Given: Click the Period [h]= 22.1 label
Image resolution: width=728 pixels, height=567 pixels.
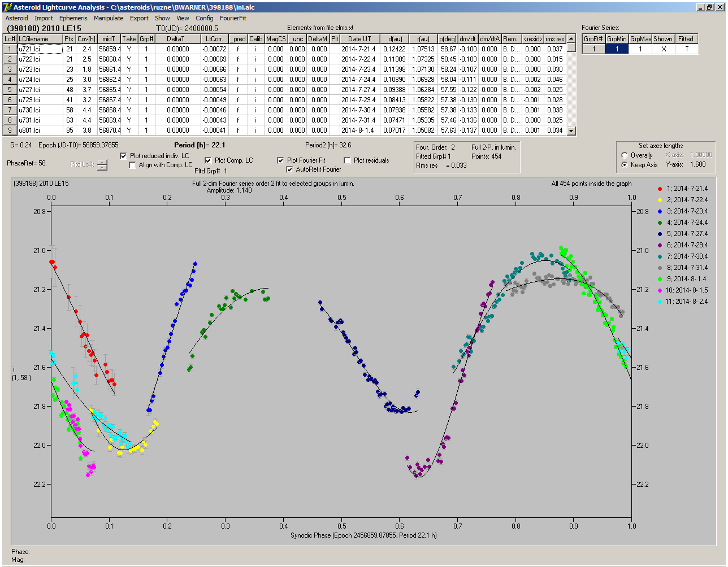Looking at the screenshot, I should [x=200, y=145].
